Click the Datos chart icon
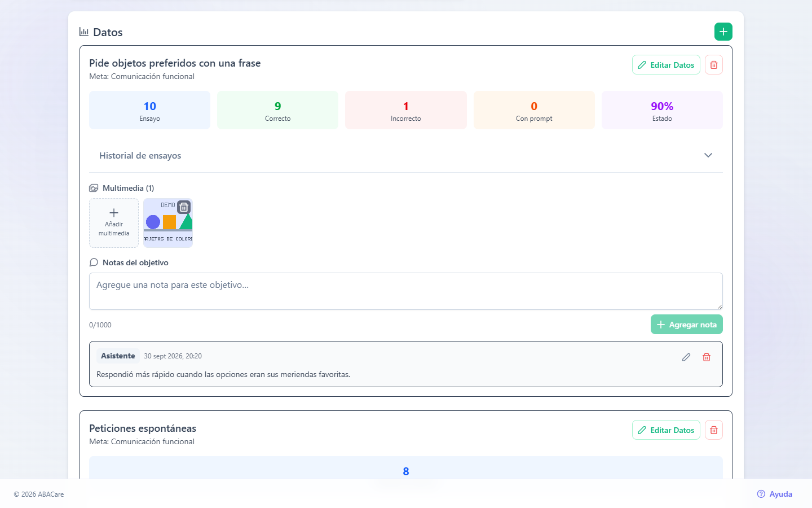Image resolution: width=812 pixels, height=508 pixels. [84, 32]
